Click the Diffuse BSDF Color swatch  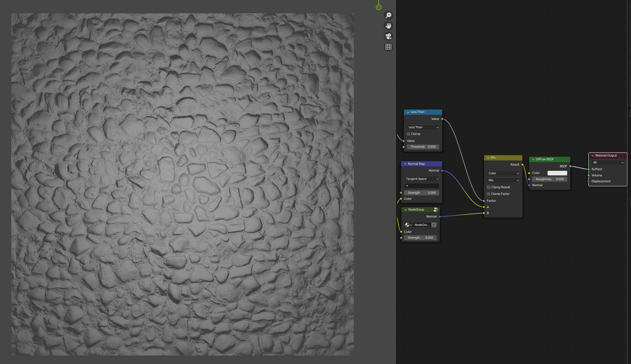coord(557,173)
